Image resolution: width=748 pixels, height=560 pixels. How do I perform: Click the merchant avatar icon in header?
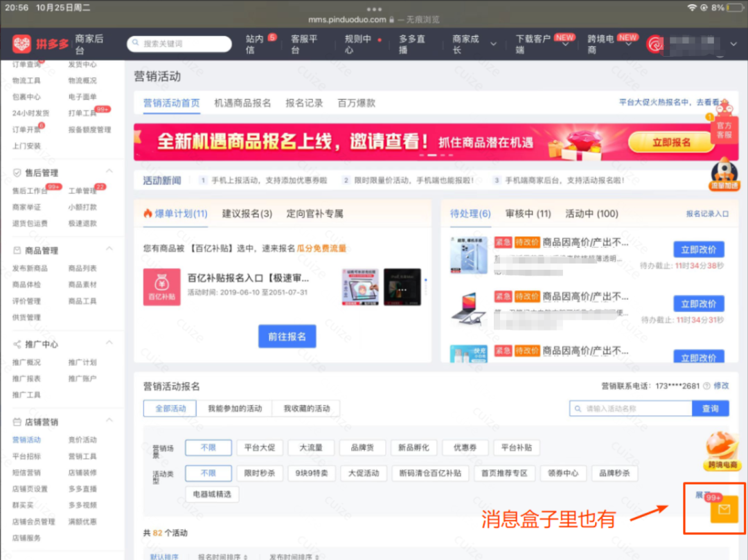[655, 44]
